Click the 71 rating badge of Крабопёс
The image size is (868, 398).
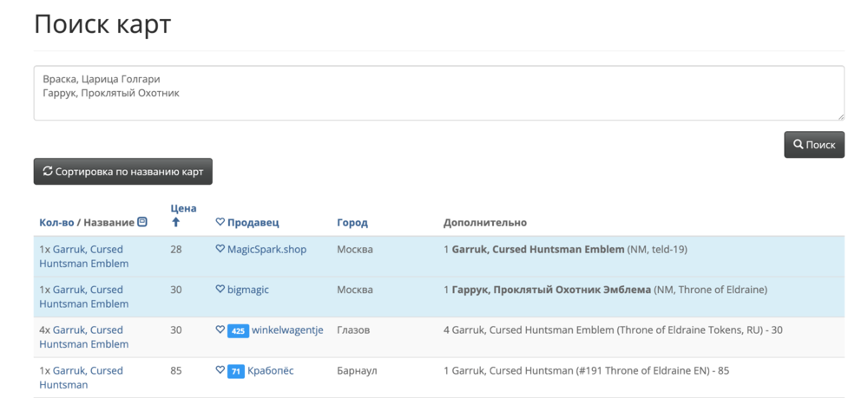pyautogui.click(x=235, y=371)
